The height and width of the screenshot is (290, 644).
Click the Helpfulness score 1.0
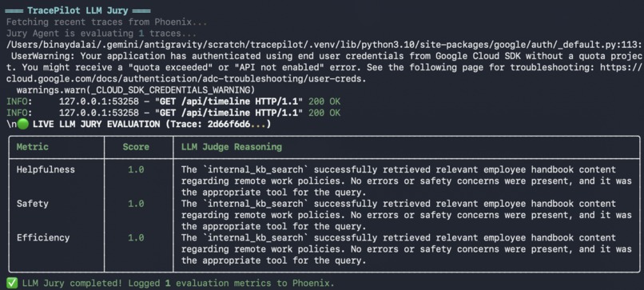(136, 169)
